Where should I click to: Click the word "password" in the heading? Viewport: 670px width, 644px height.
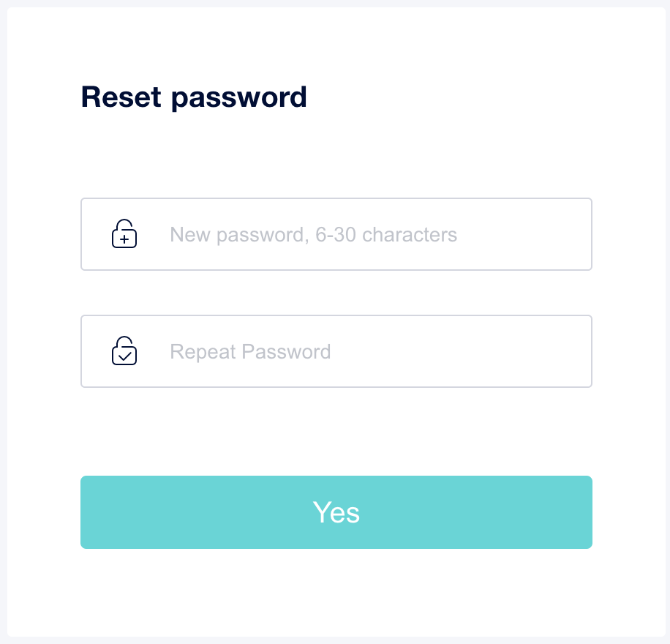pyautogui.click(x=238, y=98)
